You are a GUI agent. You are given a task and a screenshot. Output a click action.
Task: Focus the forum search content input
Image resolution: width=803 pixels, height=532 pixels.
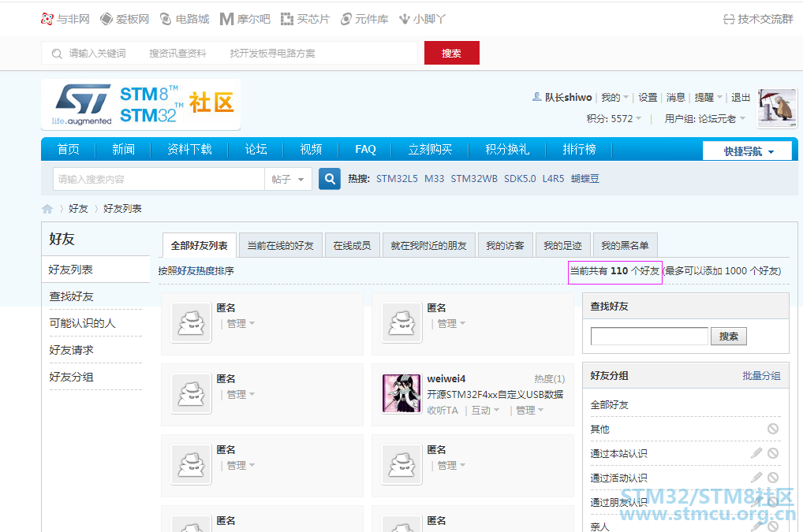(x=159, y=179)
